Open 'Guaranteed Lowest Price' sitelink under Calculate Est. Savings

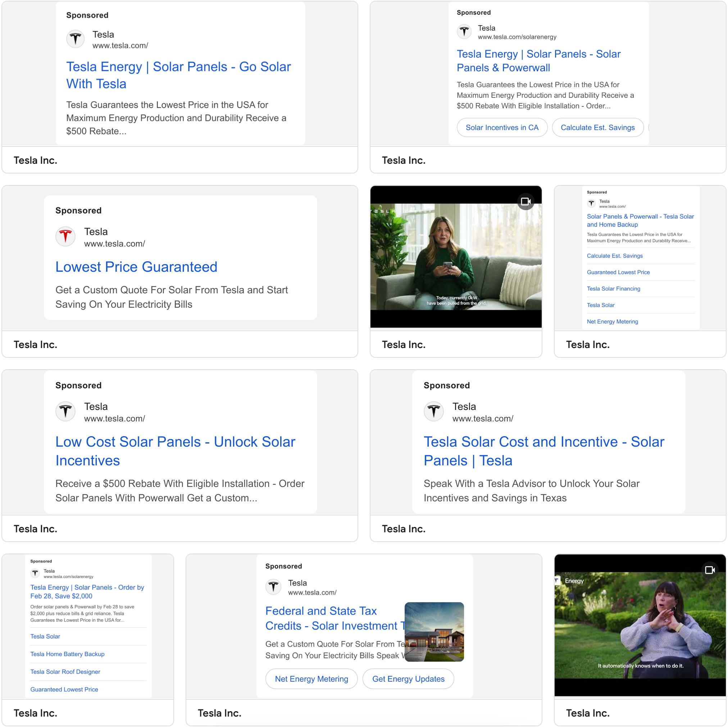(x=618, y=272)
